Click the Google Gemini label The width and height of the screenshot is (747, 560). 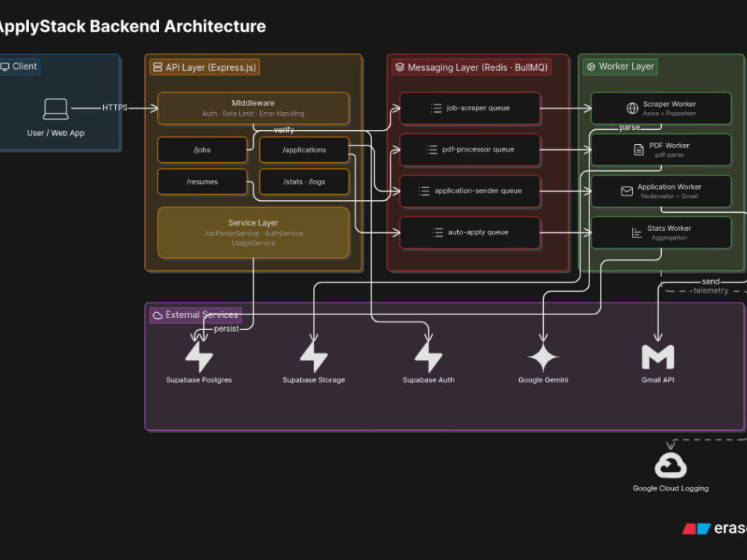(x=543, y=380)
